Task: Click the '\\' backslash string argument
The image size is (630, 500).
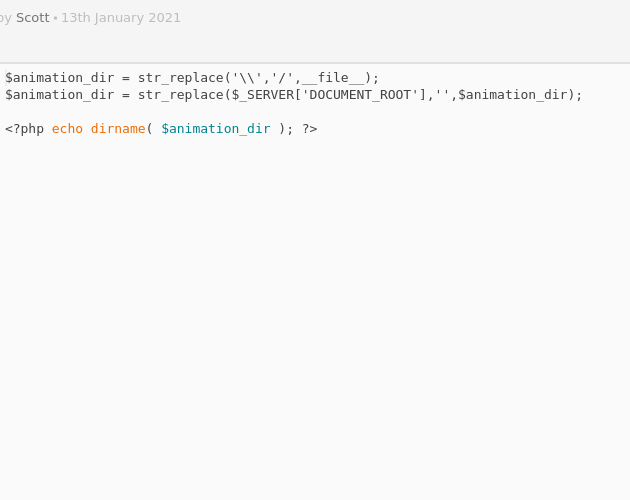Action: [x=248, y=78]
